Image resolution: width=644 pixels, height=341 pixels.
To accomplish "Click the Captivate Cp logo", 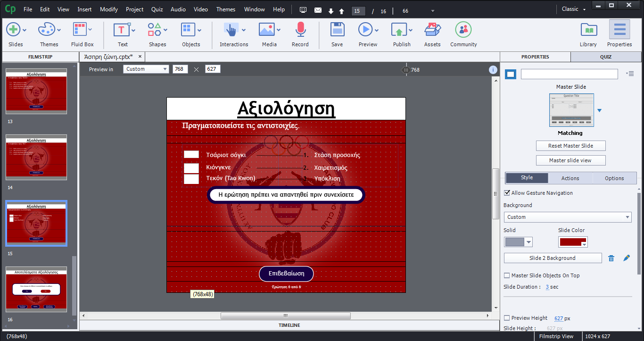I will click(x=10, y=9).
